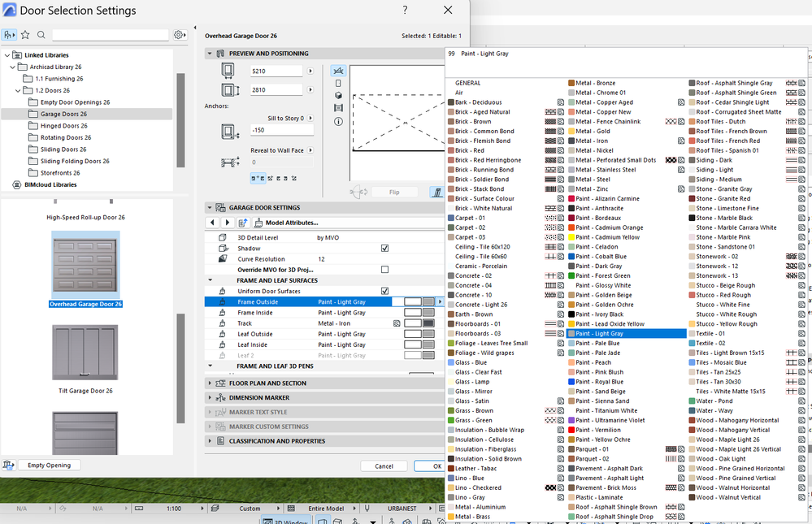Open the Entire Model filter menu
This screenshot has width=812, height=524.
(x=326, y=509)
